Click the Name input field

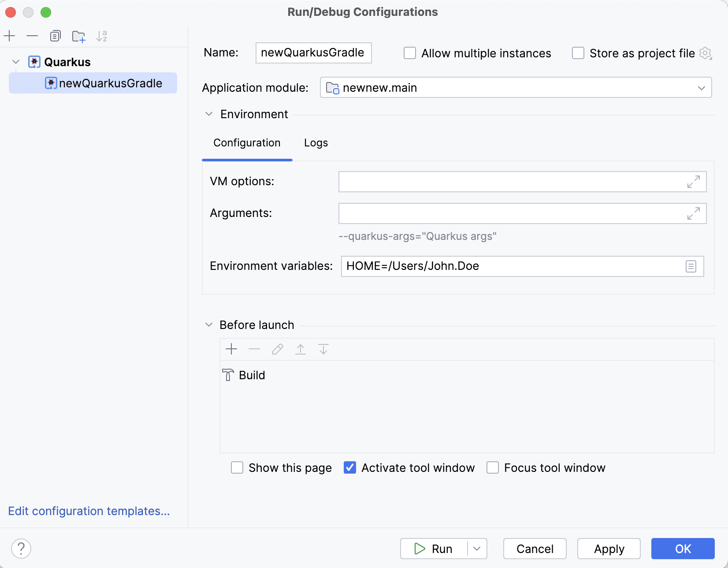click(x=314, y=53)
